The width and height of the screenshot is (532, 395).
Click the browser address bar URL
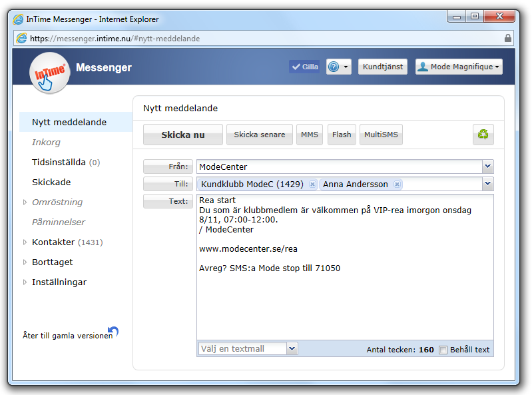tap(115, 39)
